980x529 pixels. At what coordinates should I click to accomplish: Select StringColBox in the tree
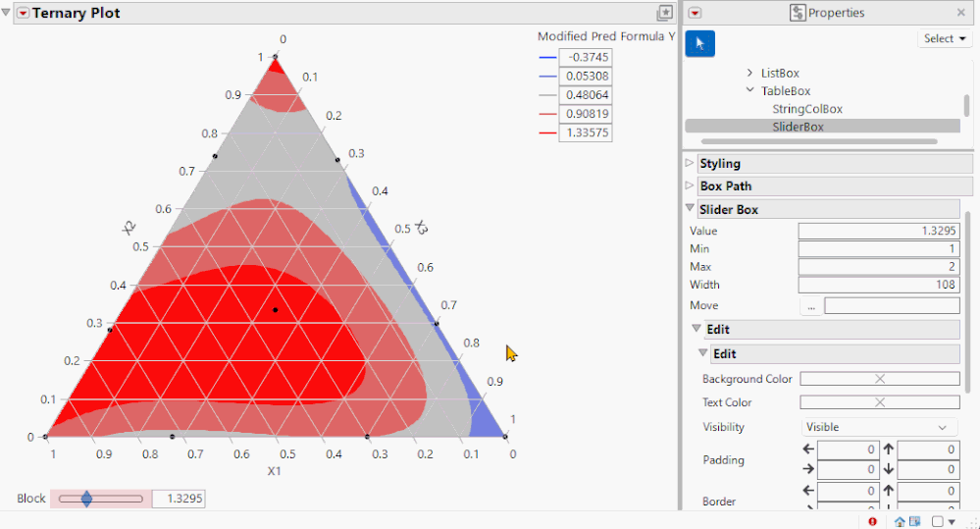pyautogui.click(x=807, y=109)
